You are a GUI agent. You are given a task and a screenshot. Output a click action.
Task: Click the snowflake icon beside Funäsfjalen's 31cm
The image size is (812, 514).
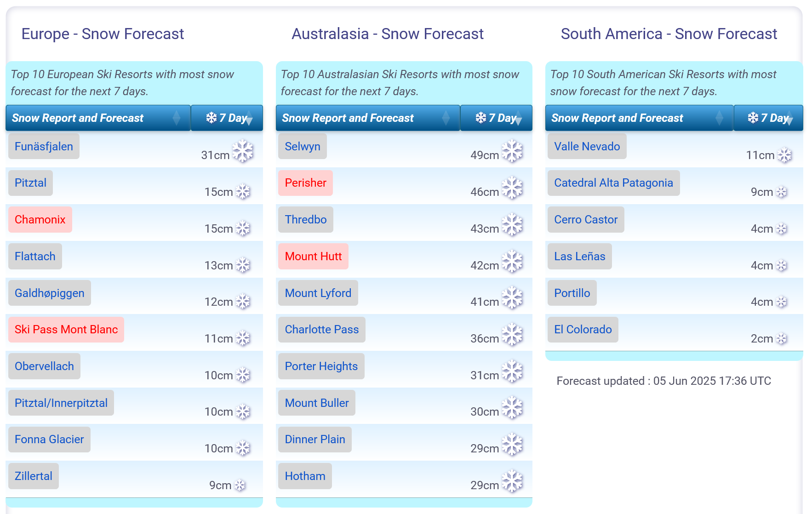pyautogui.click(x=243, y=151)
